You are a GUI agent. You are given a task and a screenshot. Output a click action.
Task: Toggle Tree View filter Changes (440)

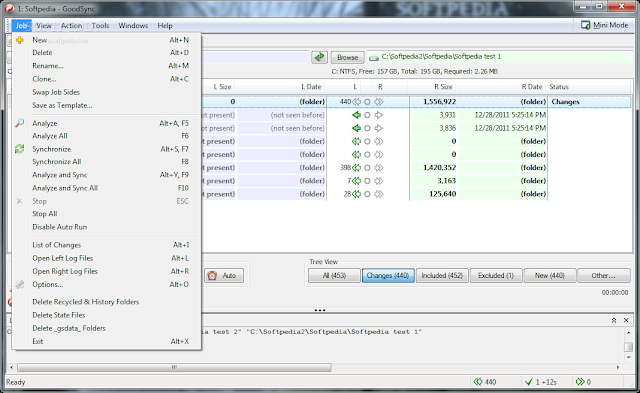click(388, 275)
